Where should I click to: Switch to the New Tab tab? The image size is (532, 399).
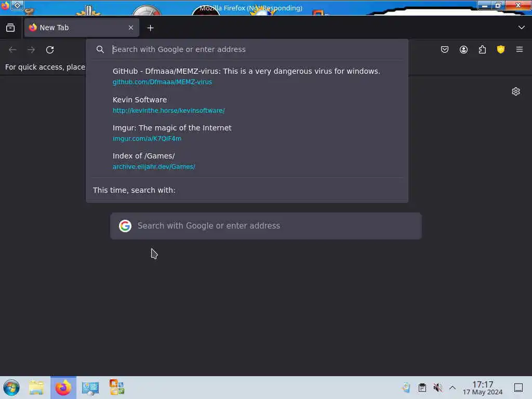pos(82,28)
